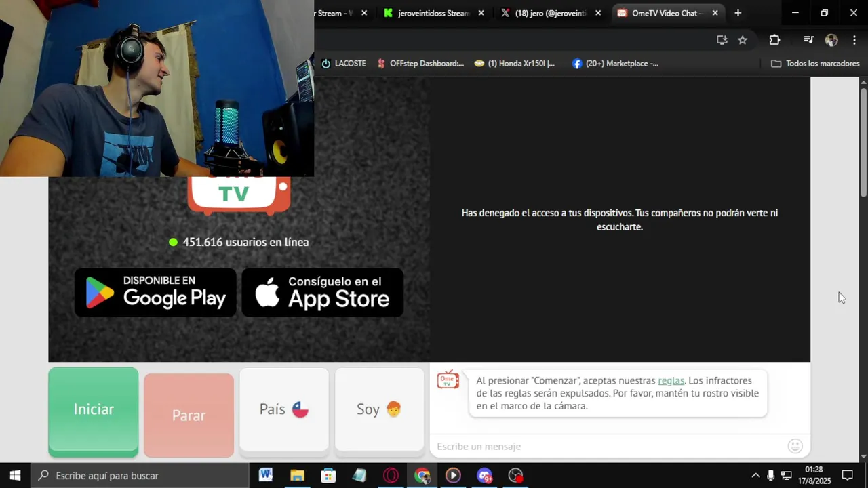Open the App Store download badge
This screenshot has height=488, width=868.
(x=323, y=292)
